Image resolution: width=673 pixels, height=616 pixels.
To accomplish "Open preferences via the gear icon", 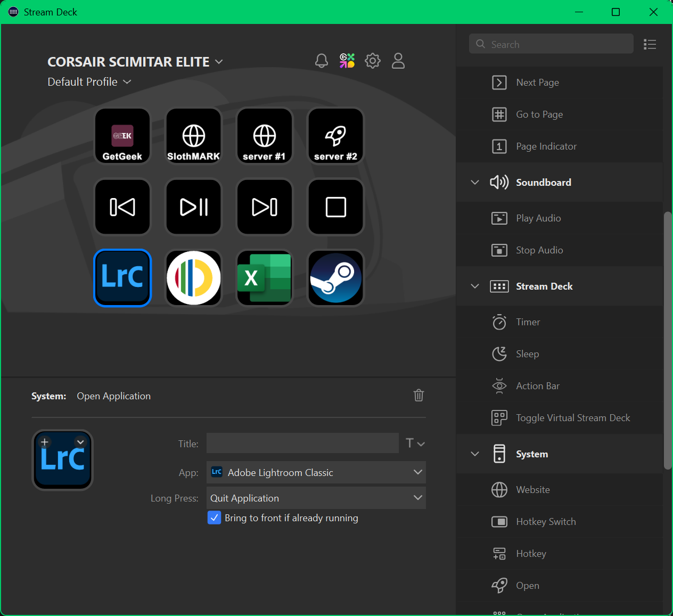I will tap(373, 61).
